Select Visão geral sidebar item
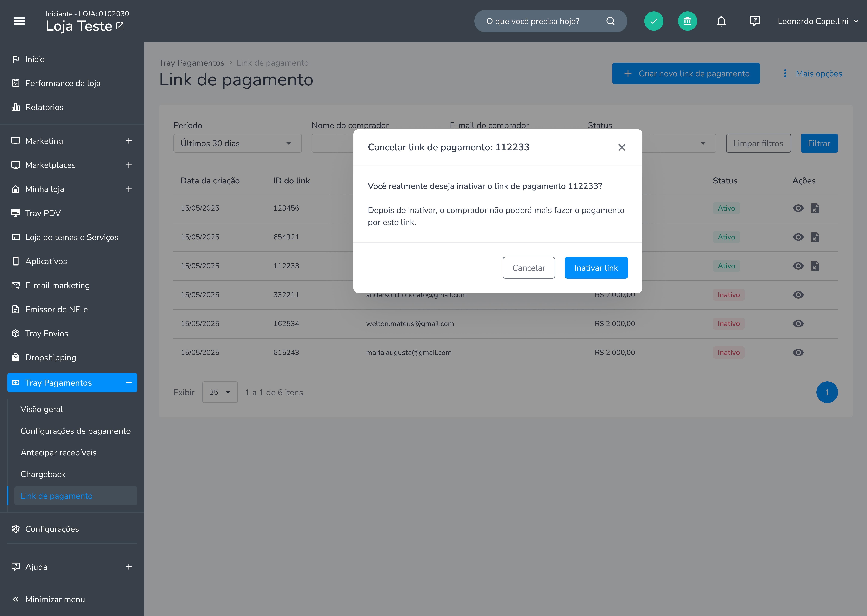The image size is (867, 616). (42, 409)
